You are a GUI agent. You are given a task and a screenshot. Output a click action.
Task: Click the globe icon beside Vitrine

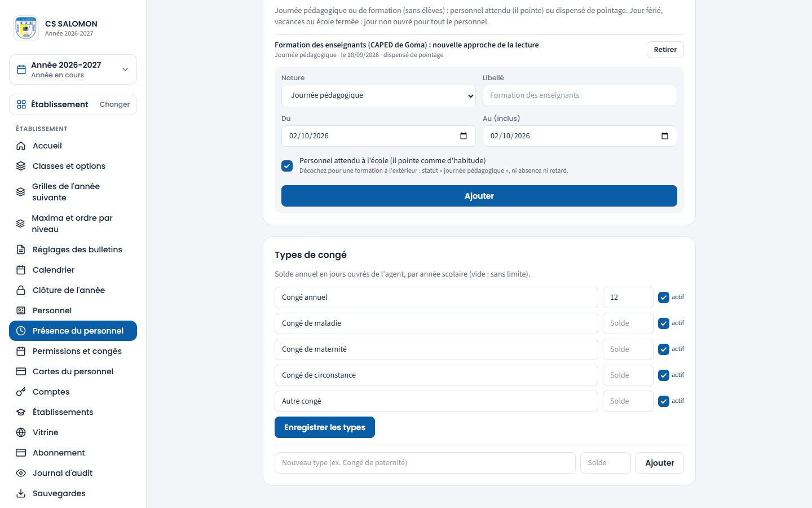(21, 432)
